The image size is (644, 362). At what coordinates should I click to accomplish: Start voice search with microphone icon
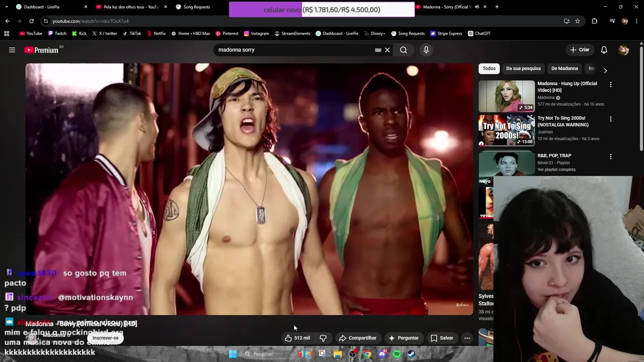click(426, 50)
